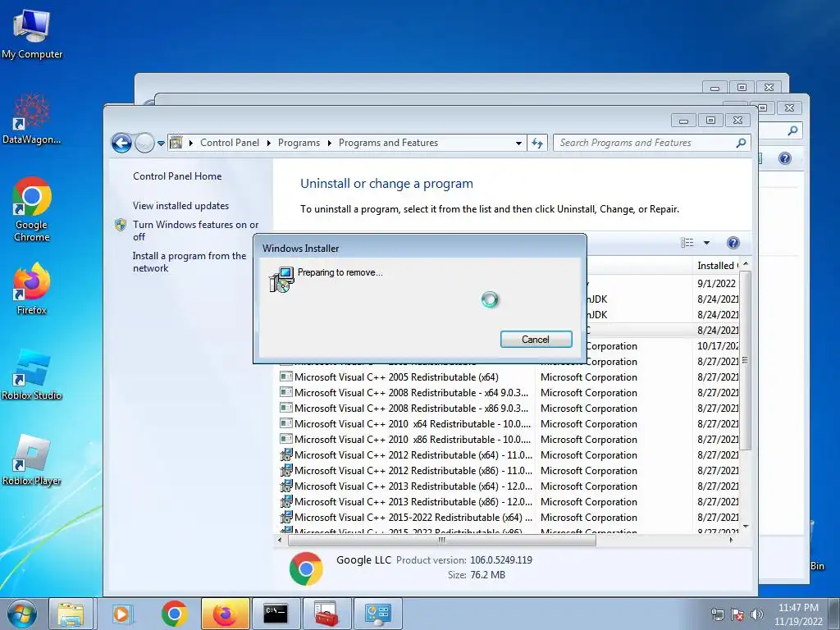Open the address bar history dropdown

tap(518, 143)
